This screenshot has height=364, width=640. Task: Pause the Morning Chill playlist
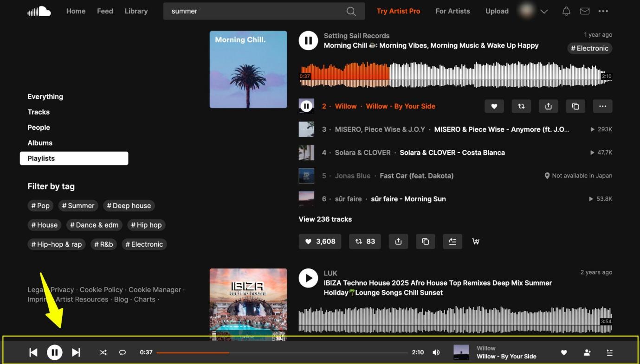pos(308,41)
